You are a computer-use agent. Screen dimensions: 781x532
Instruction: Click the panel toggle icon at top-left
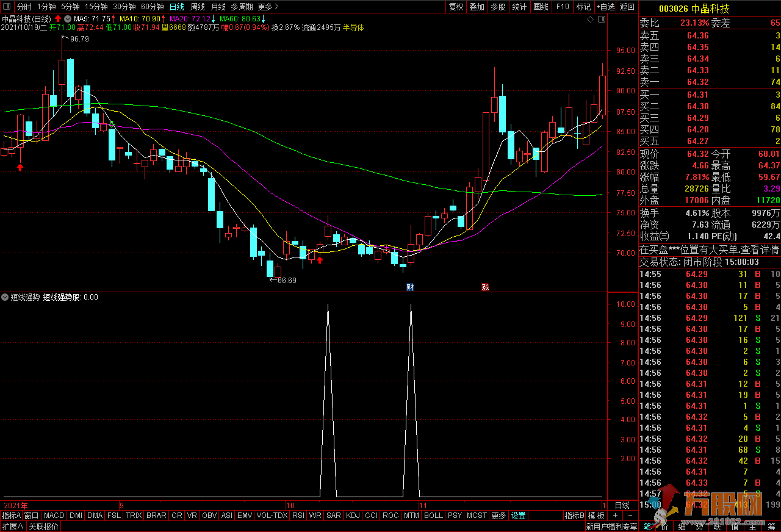[x=7, y=7]
